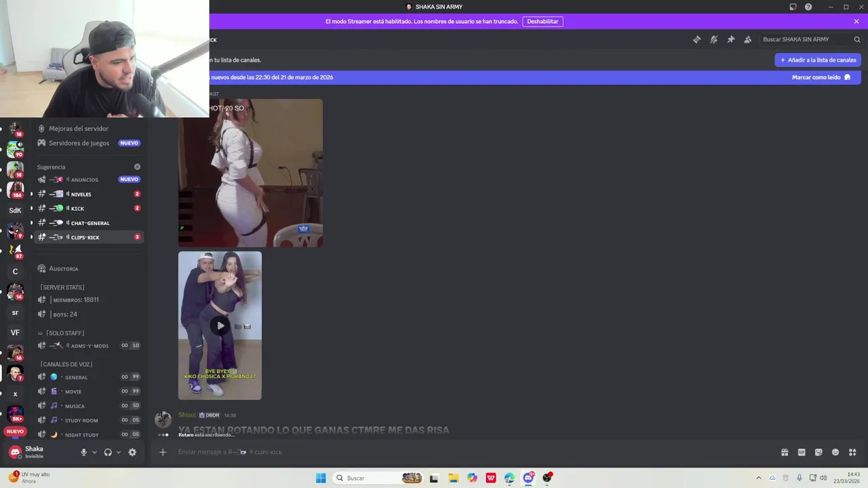Open the sr server icon
The width and height of the screenshot is (868, 488).
tap(15, 312)
